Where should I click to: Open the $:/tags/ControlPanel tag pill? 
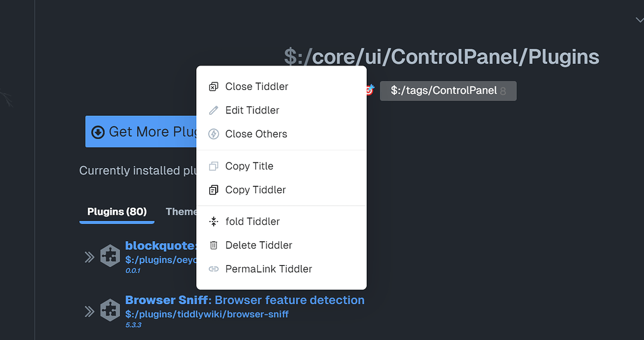[448, 91]
